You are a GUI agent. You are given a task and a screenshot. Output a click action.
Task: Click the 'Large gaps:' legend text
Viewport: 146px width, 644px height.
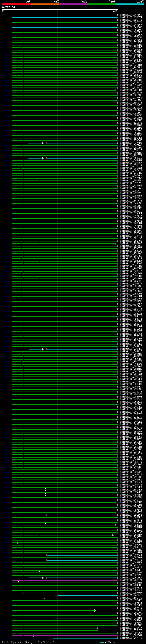tap(10, 642)
